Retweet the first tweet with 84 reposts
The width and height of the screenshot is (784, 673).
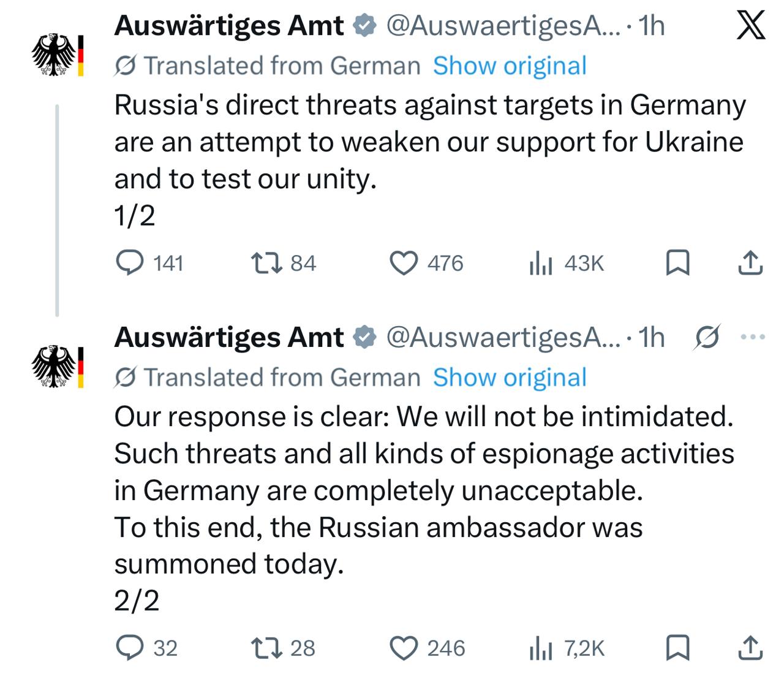point(267,263)
